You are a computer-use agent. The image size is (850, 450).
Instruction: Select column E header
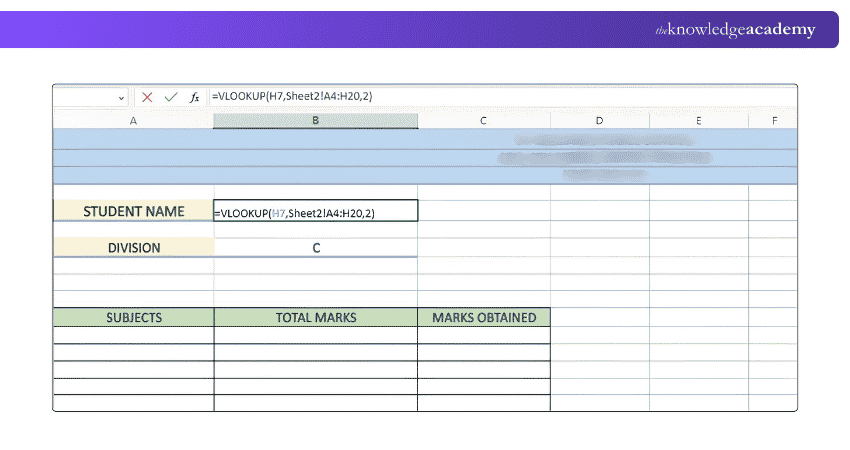[699, 121]
